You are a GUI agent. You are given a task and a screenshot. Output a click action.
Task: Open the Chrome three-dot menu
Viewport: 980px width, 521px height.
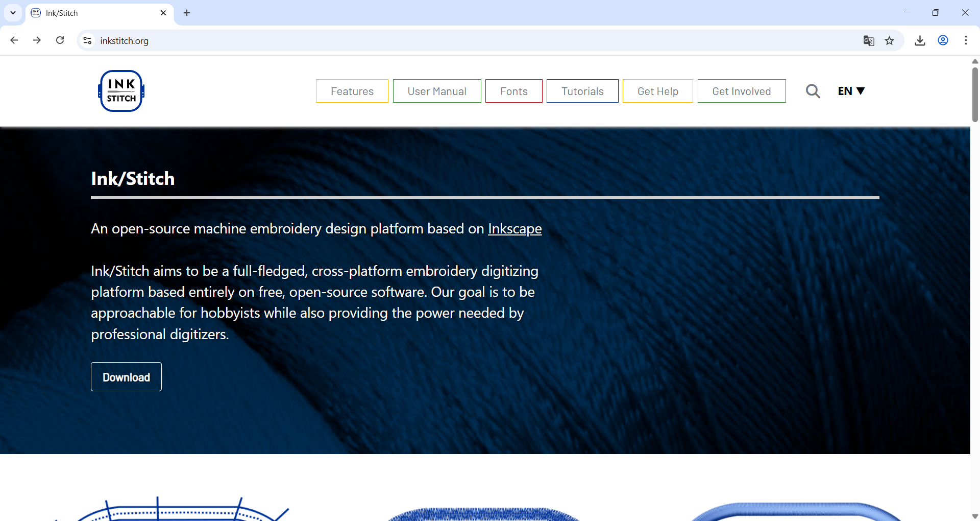966,40
